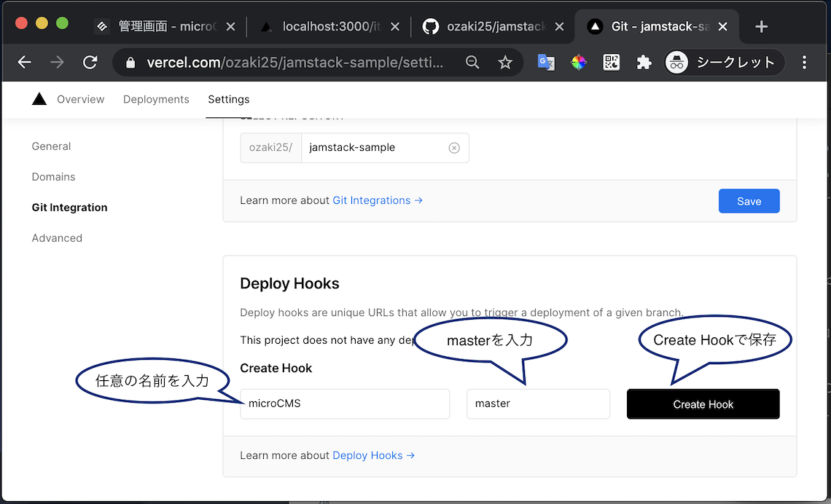Open the Google Translate extension
Screen dimensions: 831x504
click(x=546, y=63)
